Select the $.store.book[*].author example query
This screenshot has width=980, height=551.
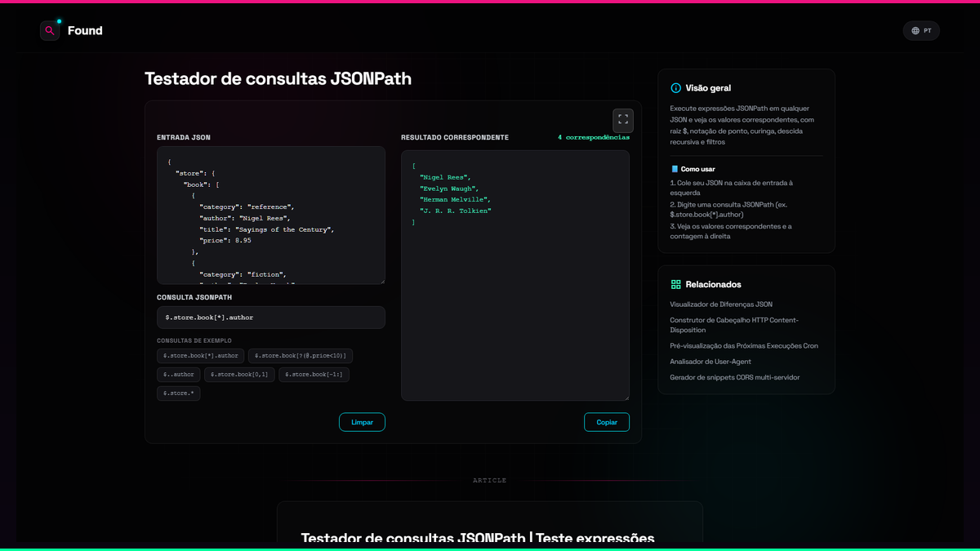pyautogui.click(x=201, y=356)
